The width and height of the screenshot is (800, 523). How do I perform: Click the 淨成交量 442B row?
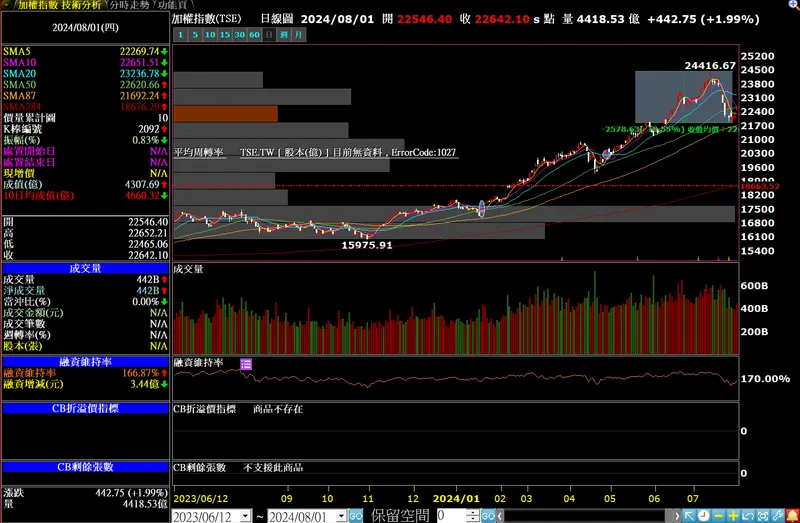(x=85, y=290)
